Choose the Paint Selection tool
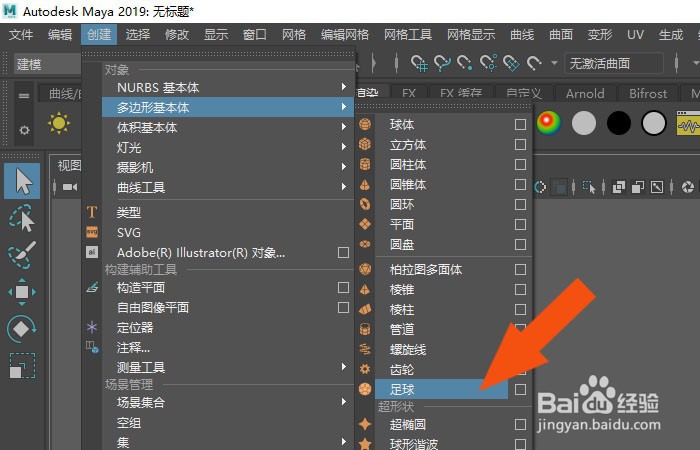700x450 pixels. point(22,255)
